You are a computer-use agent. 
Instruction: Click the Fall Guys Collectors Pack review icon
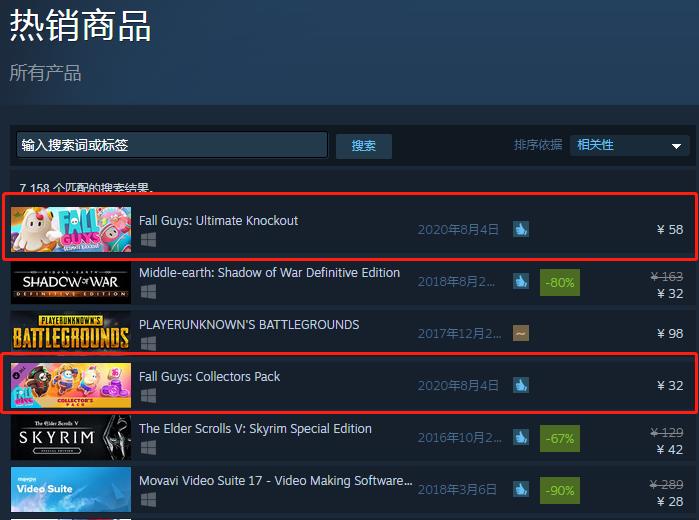521,385
